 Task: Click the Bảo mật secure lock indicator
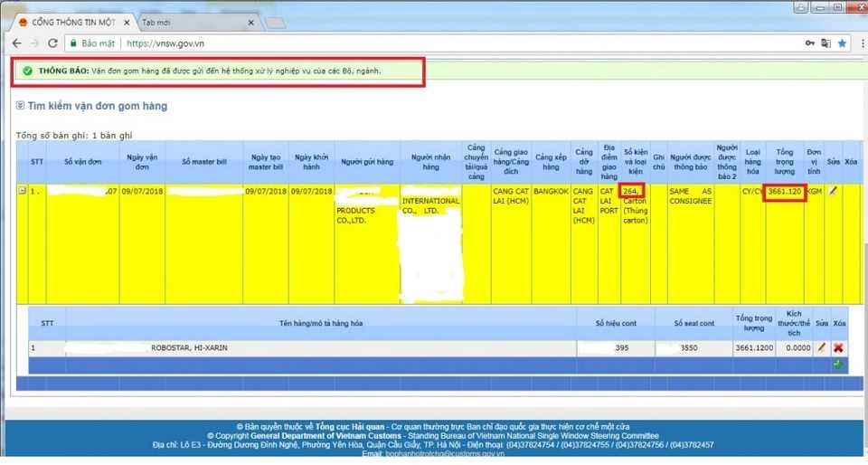point(92,43)
